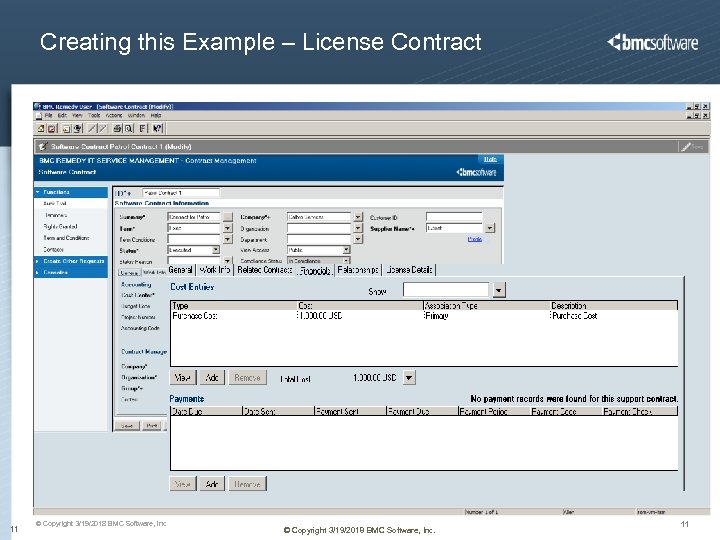Viewport: 720px width, 540px height.
Task: Switch to the Related Contracts tab
Action: (264, 270)
